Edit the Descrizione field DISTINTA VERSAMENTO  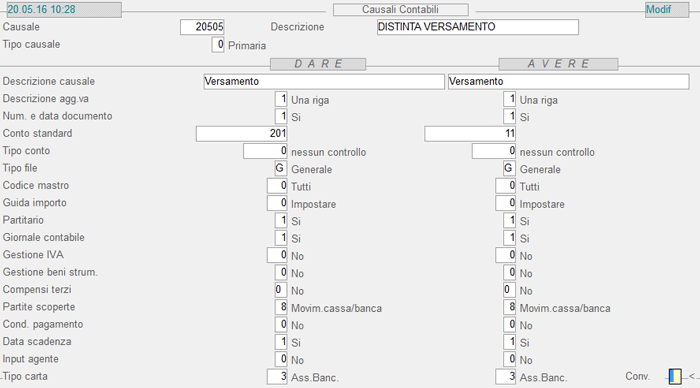coord(478,27)
